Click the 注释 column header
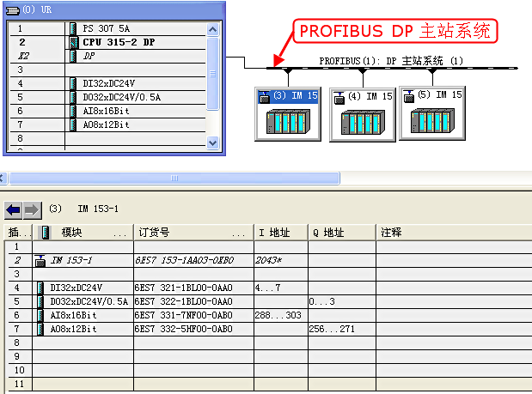532x394 pixels. [x=454, y=233]
